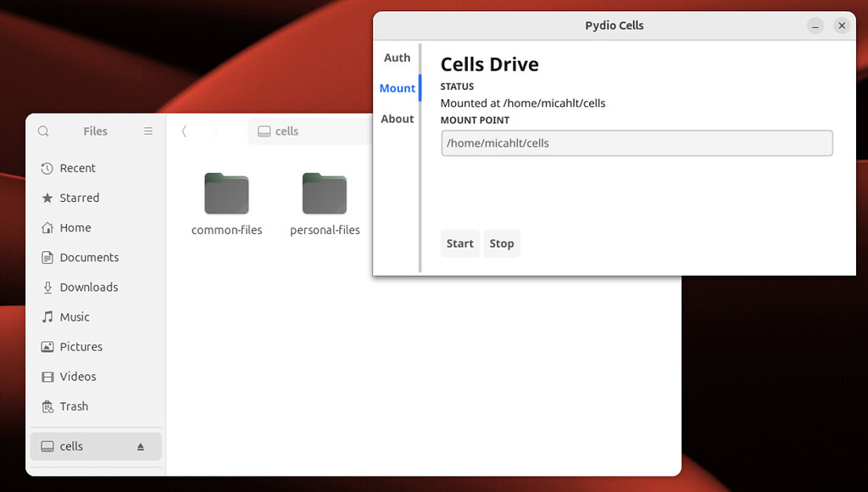Minimize the Pydio Cells window
Image resolution: width=868 pixels, height=492 pixels.
point(815,25)
